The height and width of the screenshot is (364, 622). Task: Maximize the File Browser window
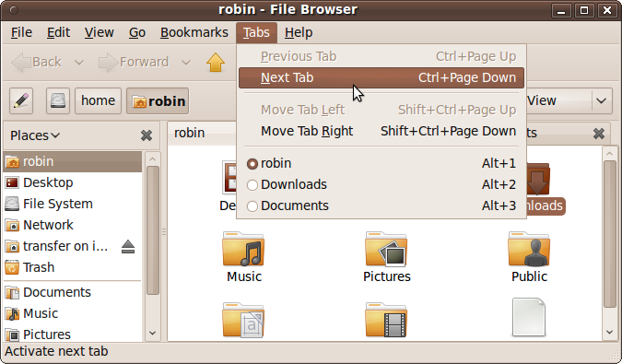(584, 10)
